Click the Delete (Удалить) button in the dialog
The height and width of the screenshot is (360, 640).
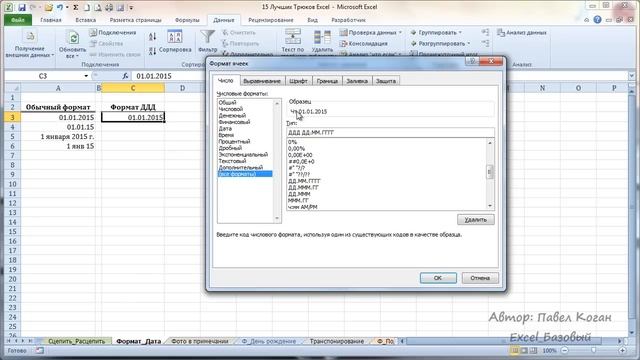(x=476, y=220)
